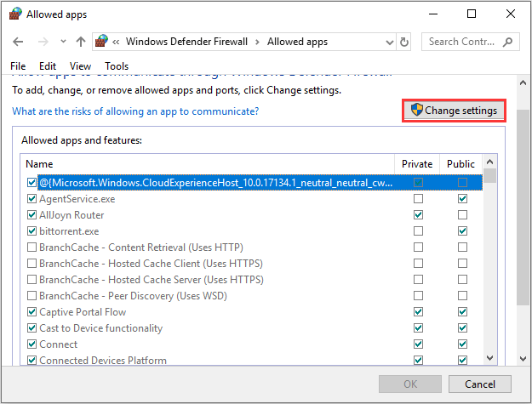This screenshot has width=532, height=404.
Task: Go up one level with Up arrow
Action: [81, 42]
